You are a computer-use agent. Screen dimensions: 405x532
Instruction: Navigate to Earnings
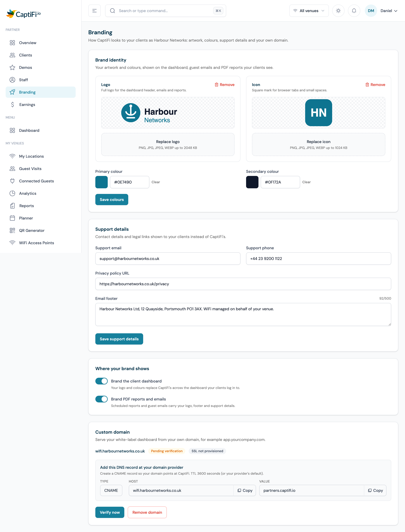[40, 105]
